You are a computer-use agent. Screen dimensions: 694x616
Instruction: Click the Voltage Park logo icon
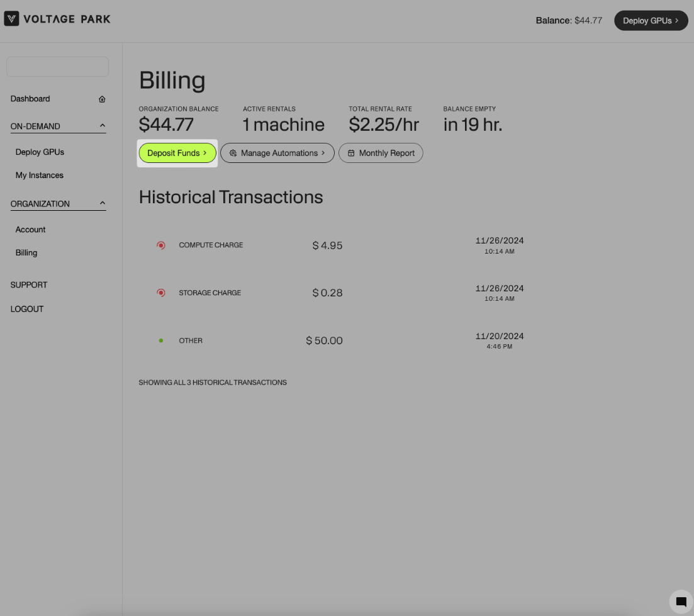point(11,19)
